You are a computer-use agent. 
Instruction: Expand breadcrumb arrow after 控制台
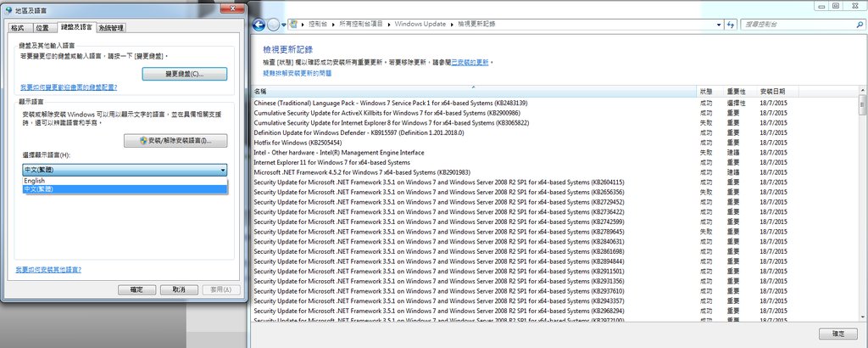coord(332,25)
